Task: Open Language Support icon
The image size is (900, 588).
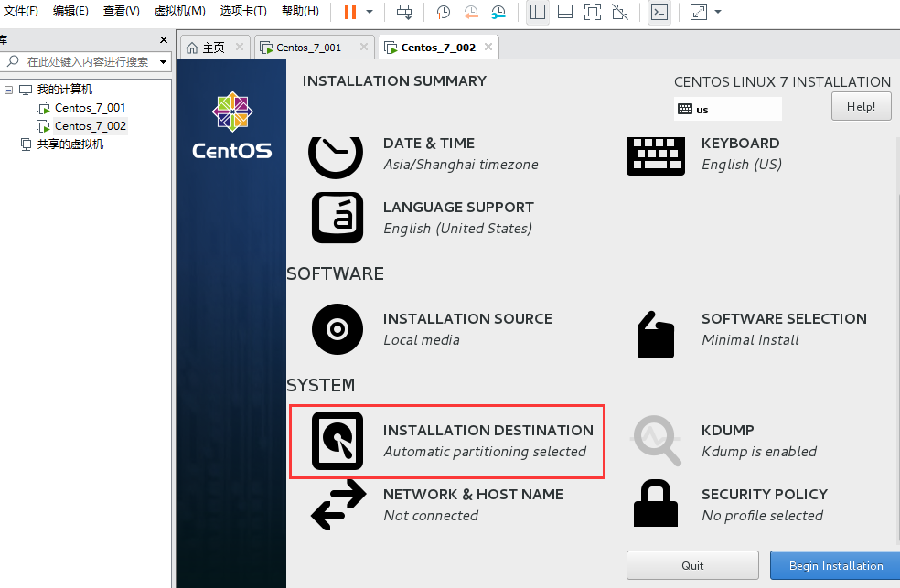Action: 337,218
